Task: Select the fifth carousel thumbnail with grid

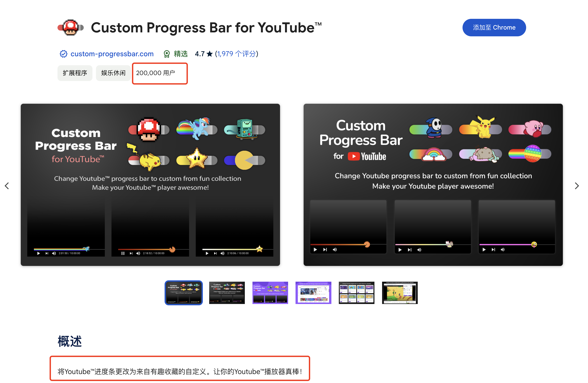Action: click(357, 293)
